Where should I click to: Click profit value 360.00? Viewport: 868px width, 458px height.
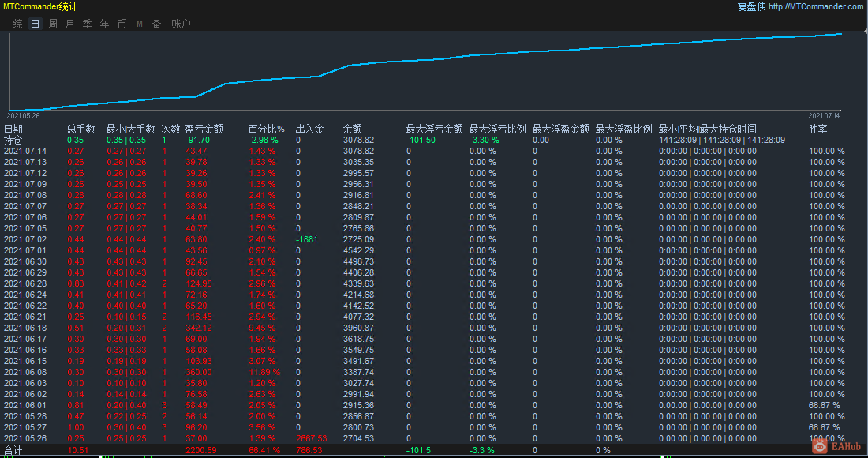tap(199, 373)
